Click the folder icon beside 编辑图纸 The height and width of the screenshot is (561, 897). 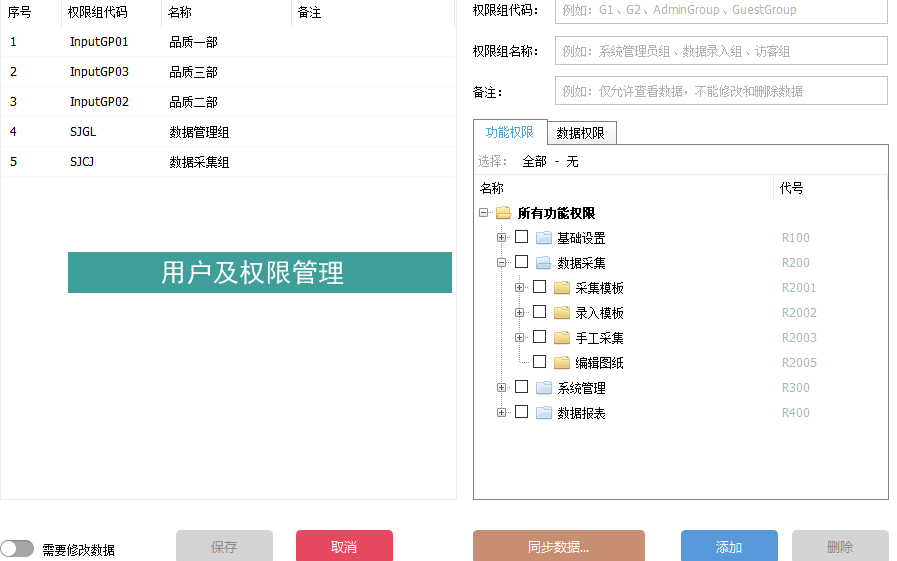pyautogui.click(x=562, y=363)
